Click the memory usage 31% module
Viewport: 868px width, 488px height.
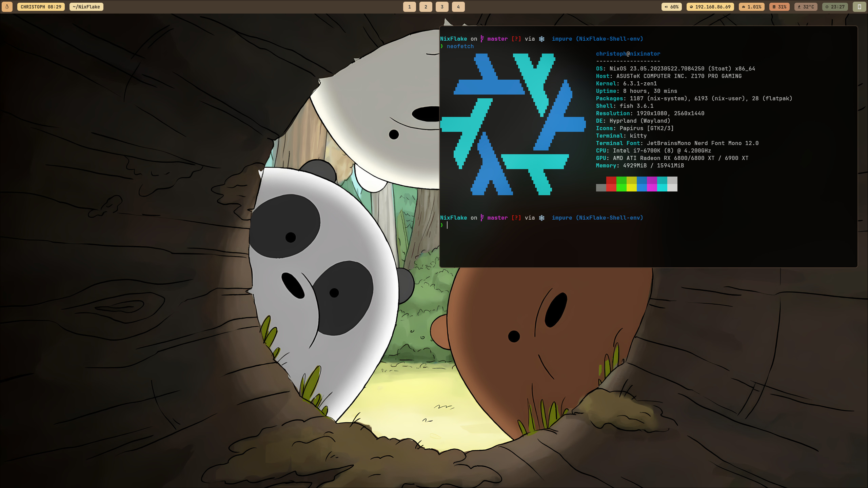pos(779,7)
